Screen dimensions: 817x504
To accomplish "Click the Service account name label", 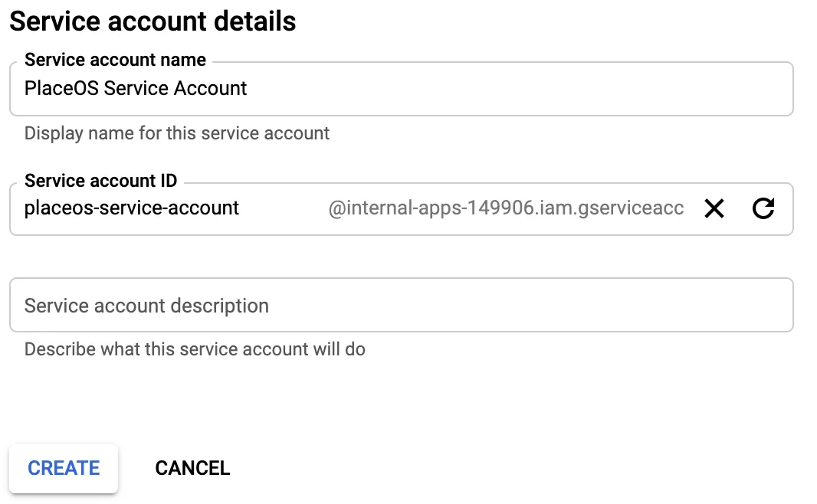I will 115,60.
